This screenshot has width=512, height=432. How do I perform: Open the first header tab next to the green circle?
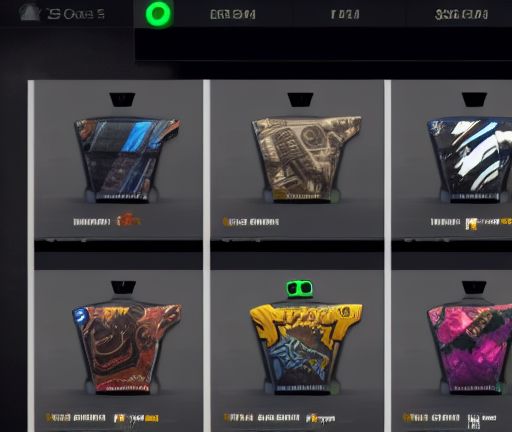coord(233,15)
